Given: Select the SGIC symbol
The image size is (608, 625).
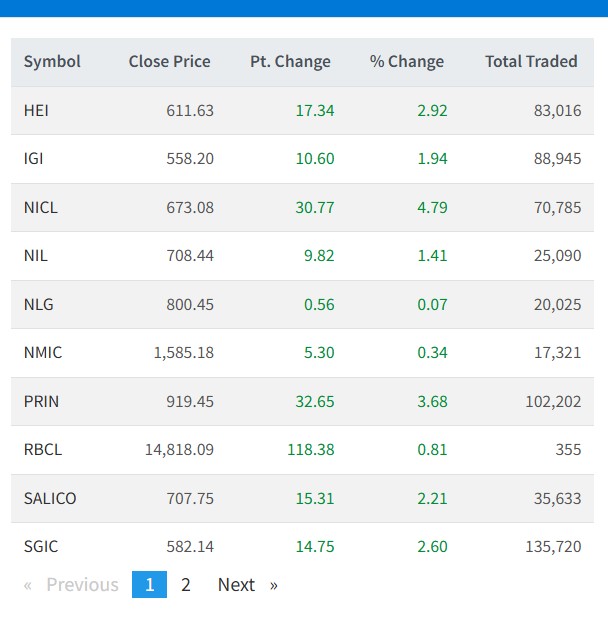Looking at the screenshot, I should coord(41,547).
